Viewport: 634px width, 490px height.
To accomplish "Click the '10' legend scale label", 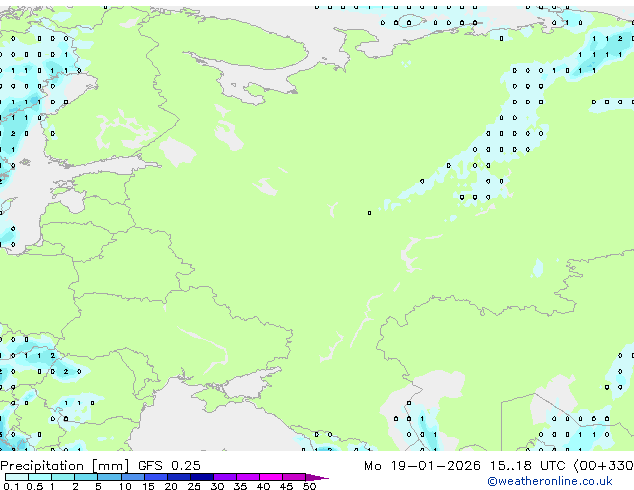I will tap(125, 486).
